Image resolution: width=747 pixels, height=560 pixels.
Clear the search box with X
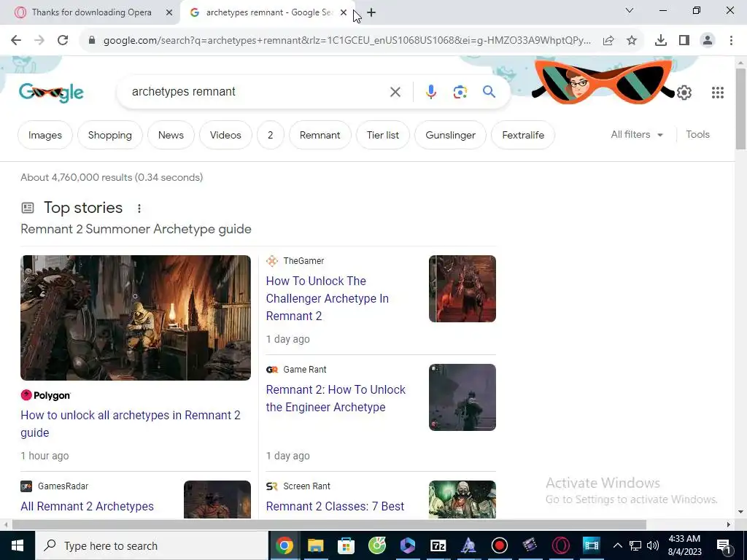coord(395,92)
